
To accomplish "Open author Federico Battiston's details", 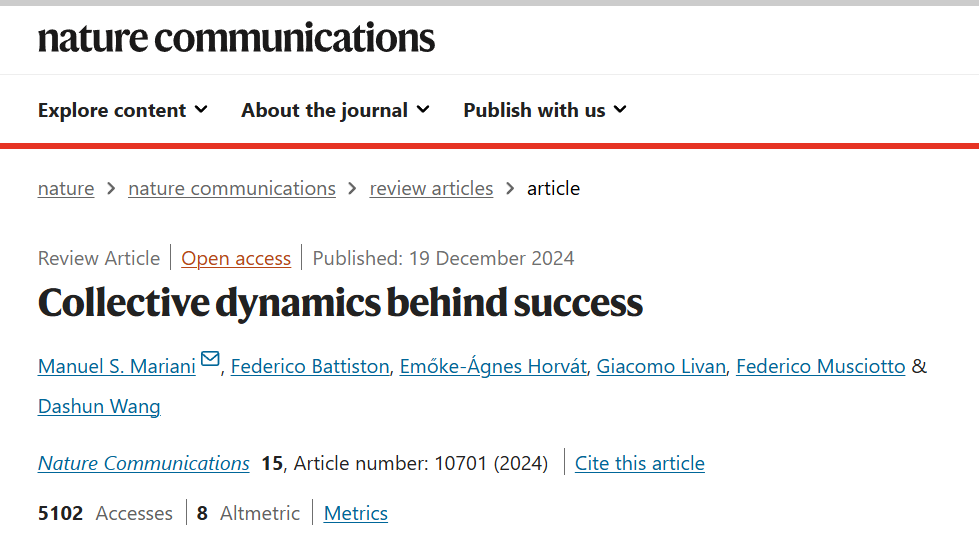I will pyautogui.click(x=310, y=366).
